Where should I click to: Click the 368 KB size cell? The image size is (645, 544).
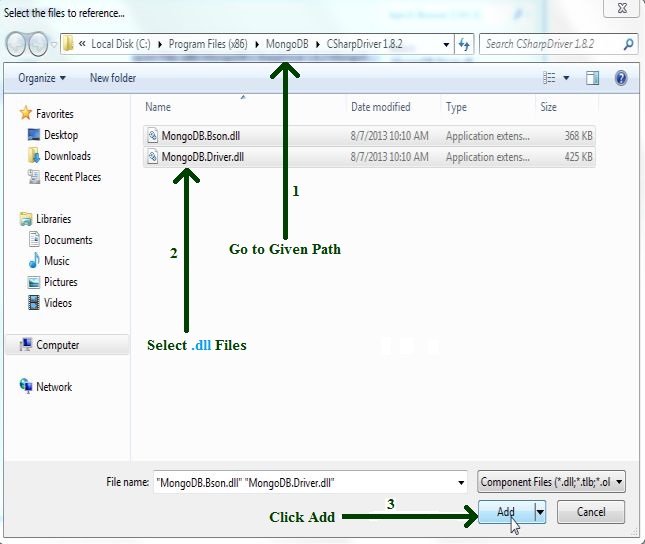tap(578, 136)
